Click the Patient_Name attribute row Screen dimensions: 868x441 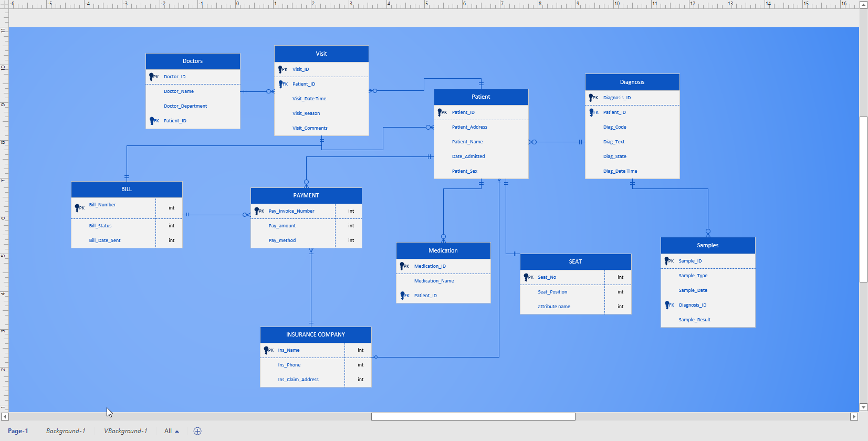pos(481,142)
